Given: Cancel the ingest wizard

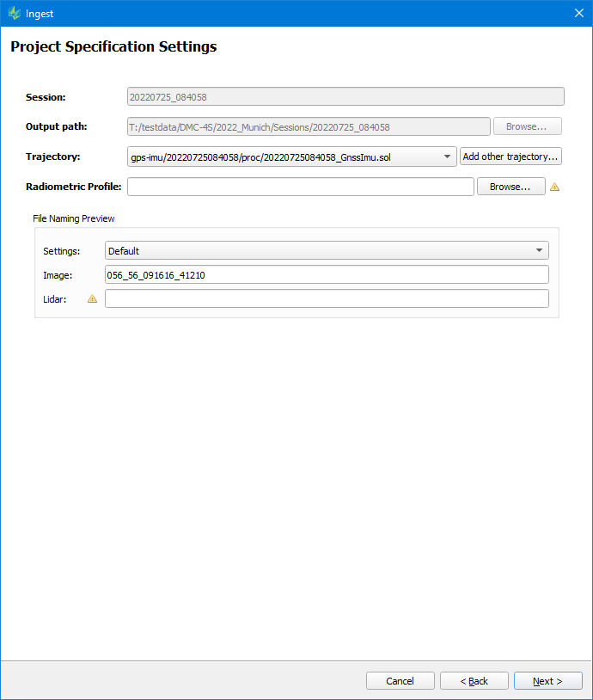Looking at the screenshot, I should pyautogui.click(x=400, y=681).
